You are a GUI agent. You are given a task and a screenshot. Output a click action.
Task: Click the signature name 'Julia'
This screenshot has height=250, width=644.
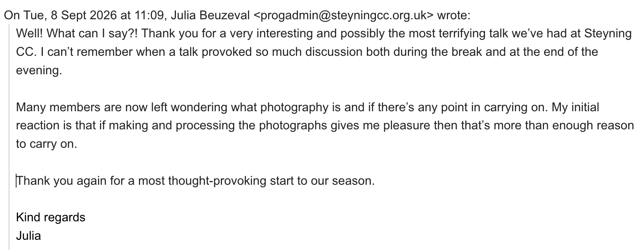(x=28, y=236)
